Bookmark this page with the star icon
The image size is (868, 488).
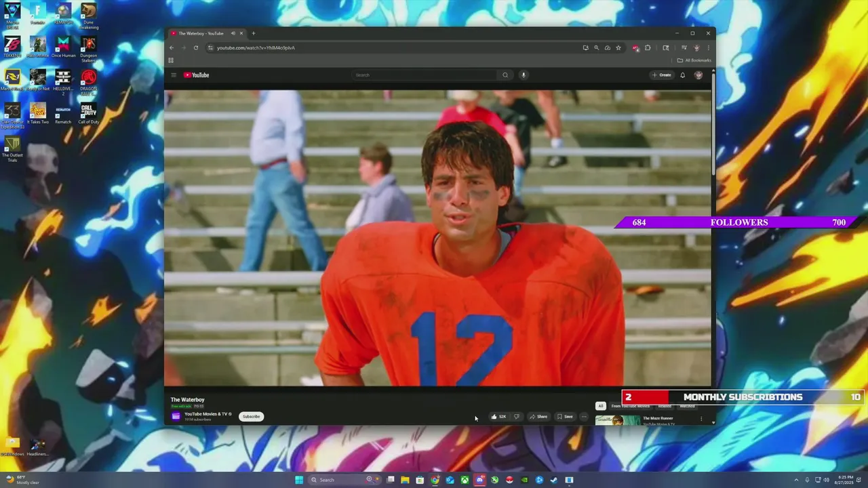pos(618,47)
